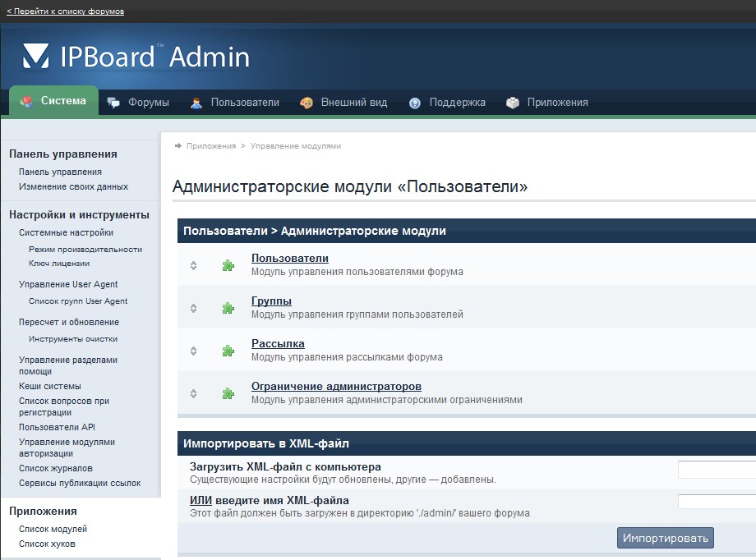Open the Форумы tab

tap(138, 103)
